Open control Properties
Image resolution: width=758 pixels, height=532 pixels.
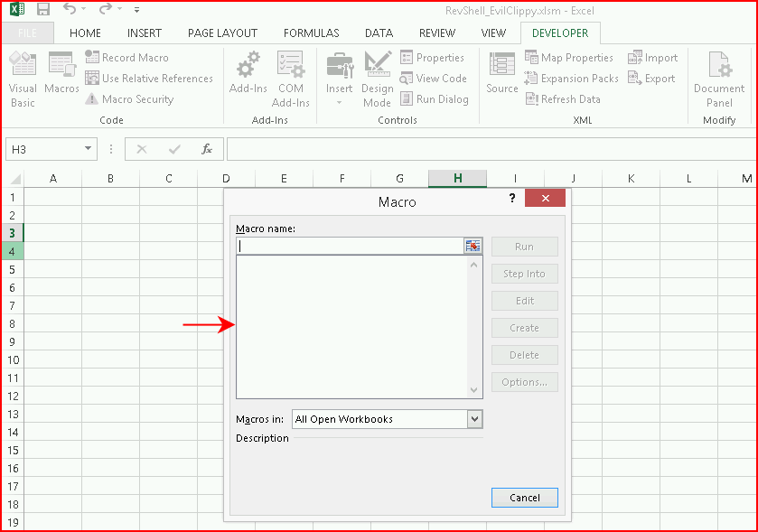click(x=432, y=58)
